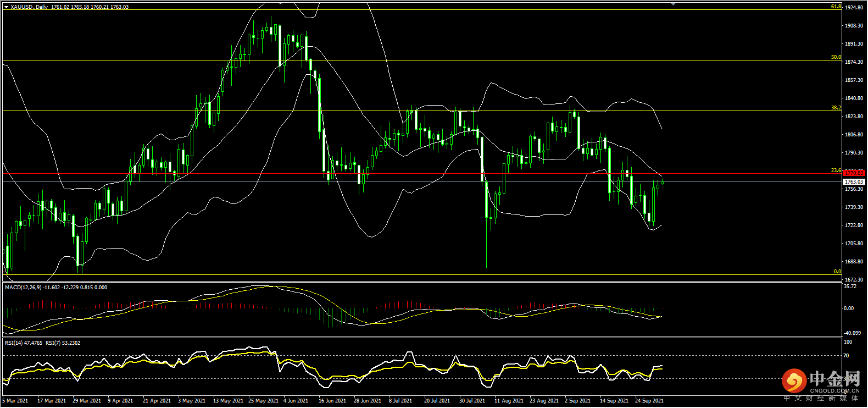868x408 pixels.
Task: Click the 1891.30 price axis value
Action: pyautogui.click(x=854, y=44)
